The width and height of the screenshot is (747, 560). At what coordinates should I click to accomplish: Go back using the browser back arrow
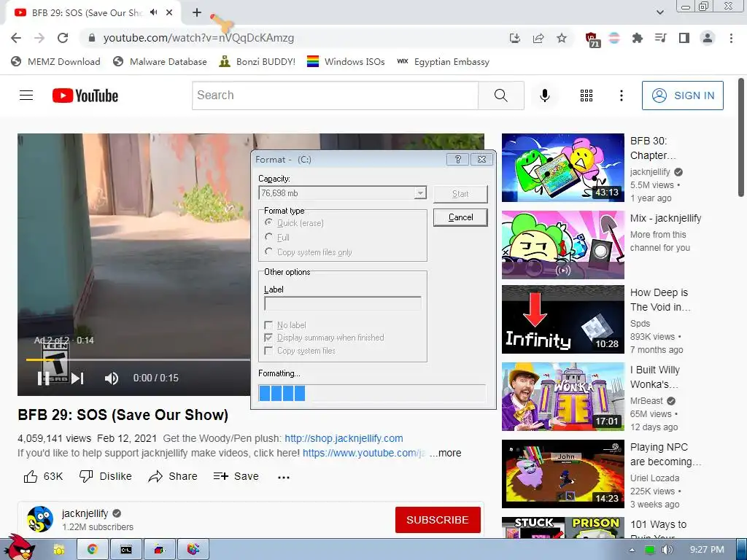tap(16, 38)
